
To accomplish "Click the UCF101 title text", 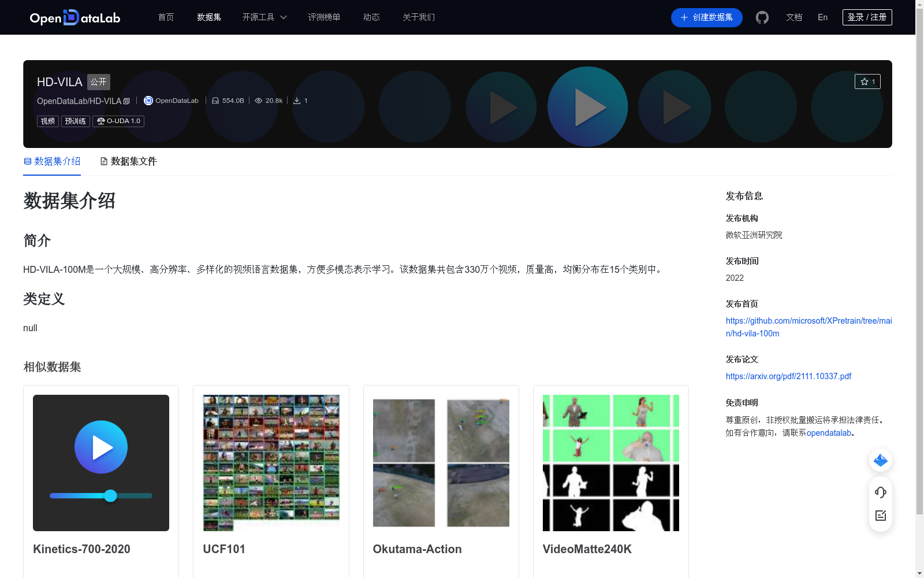I will coord(224,549).
